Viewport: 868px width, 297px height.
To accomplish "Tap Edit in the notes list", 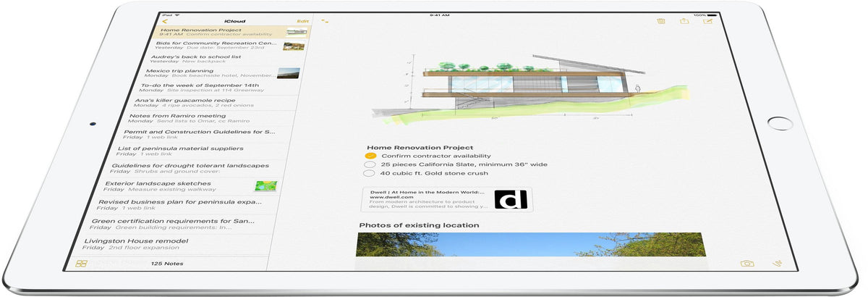I will click(302, 21).
